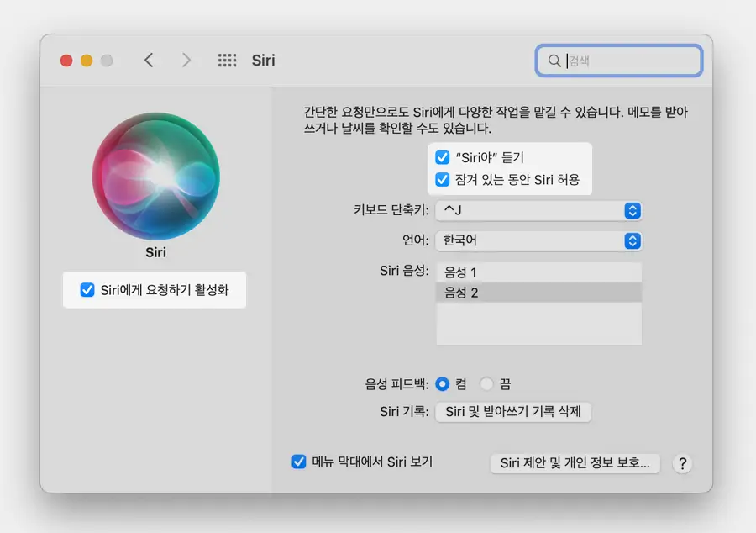
Task: Click the Siri caption under the orb
Action: 155,252
